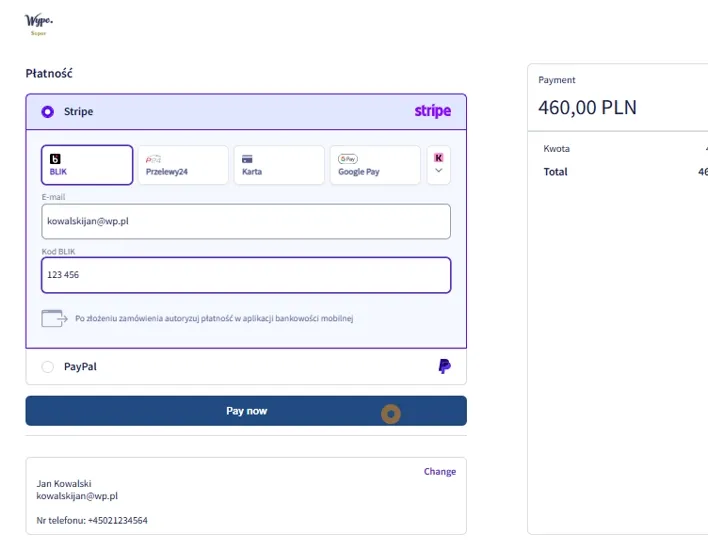Click into the Kod BLIK field
The height and width of the screenshot is (547, 708).
[x=246, y=275]
